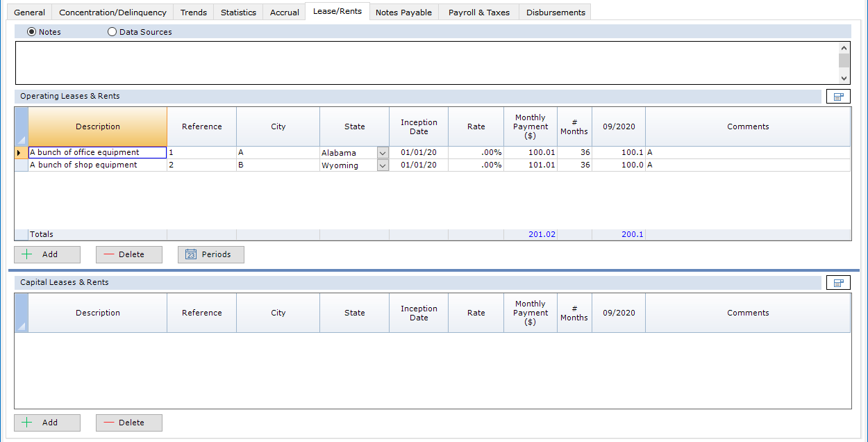Click the Operating Leases panel options icon
868x442 pixels.
pos(838,97)
